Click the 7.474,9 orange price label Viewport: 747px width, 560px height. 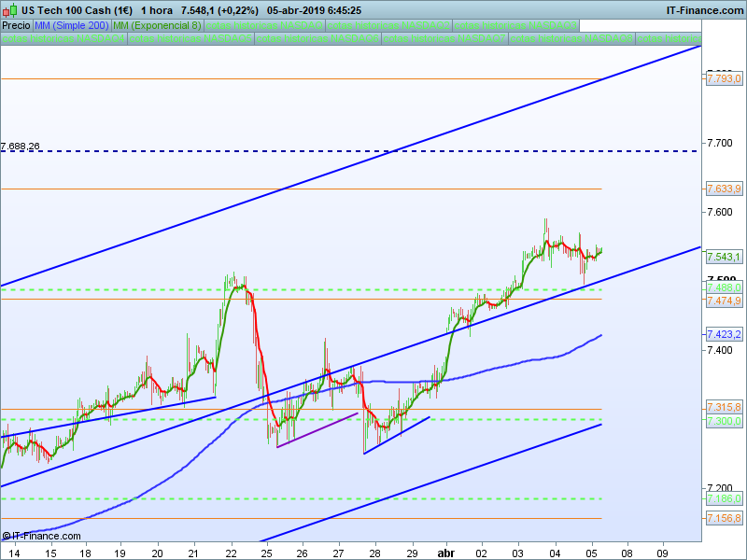click(x=724, y=301)
